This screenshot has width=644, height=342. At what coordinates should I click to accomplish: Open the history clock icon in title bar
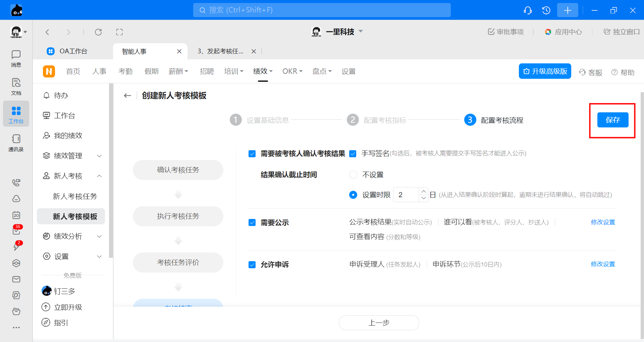pos(546,10)
